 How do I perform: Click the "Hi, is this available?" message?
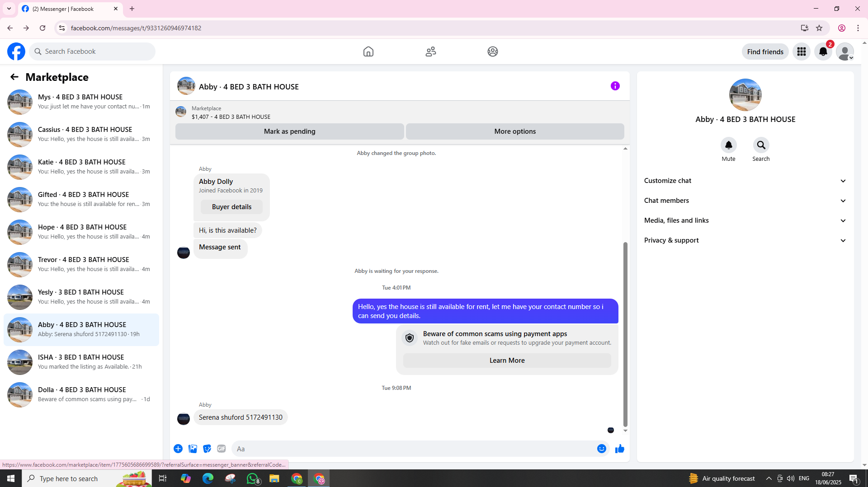(x=228, y=230)
